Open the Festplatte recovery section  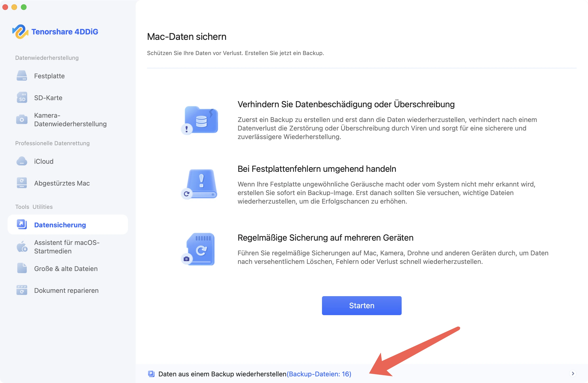point(68,76)
